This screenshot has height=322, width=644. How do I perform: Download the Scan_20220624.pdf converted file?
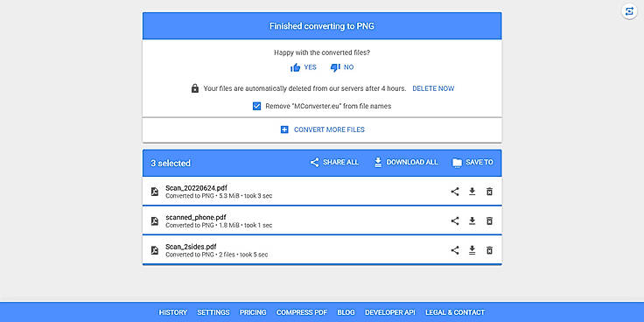[472, 192]
